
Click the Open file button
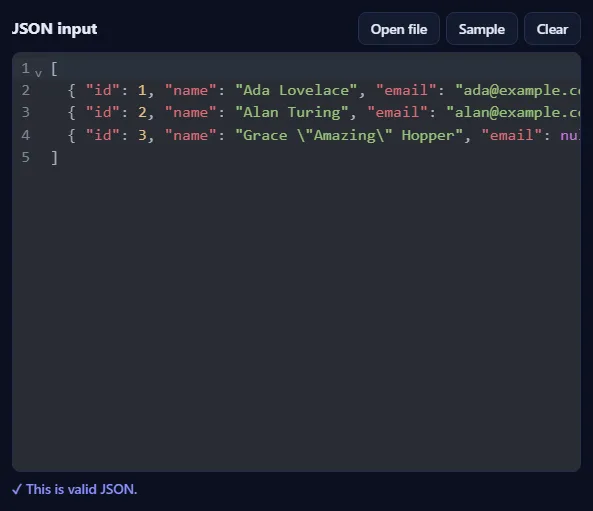[399, 29]
